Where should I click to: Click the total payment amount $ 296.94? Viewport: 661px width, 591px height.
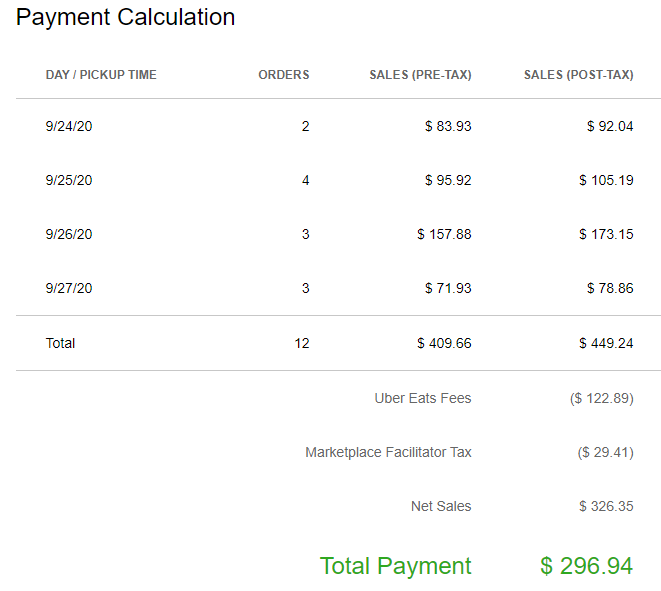tap(586, 566)
